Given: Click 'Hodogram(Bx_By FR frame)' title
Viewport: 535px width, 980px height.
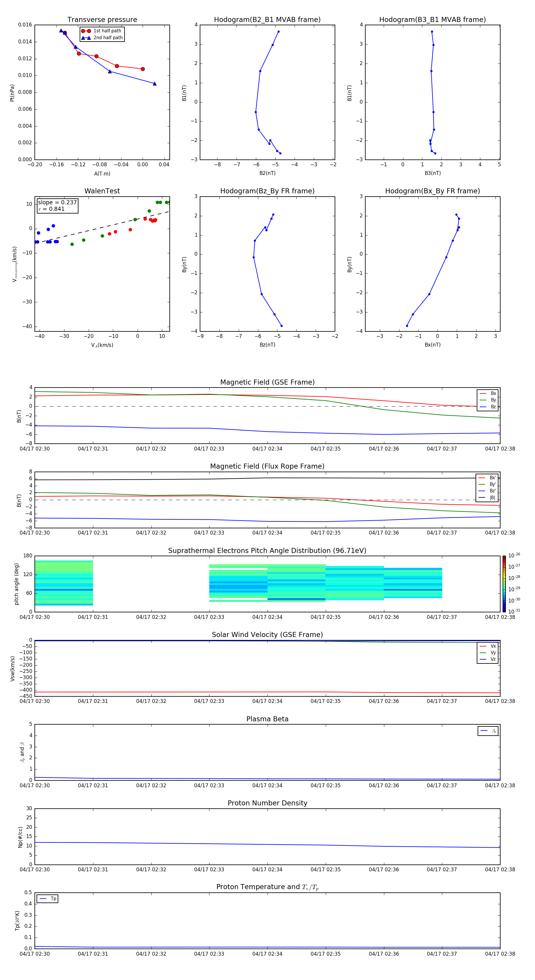Looking at the screenshot, I should point(432,191).
